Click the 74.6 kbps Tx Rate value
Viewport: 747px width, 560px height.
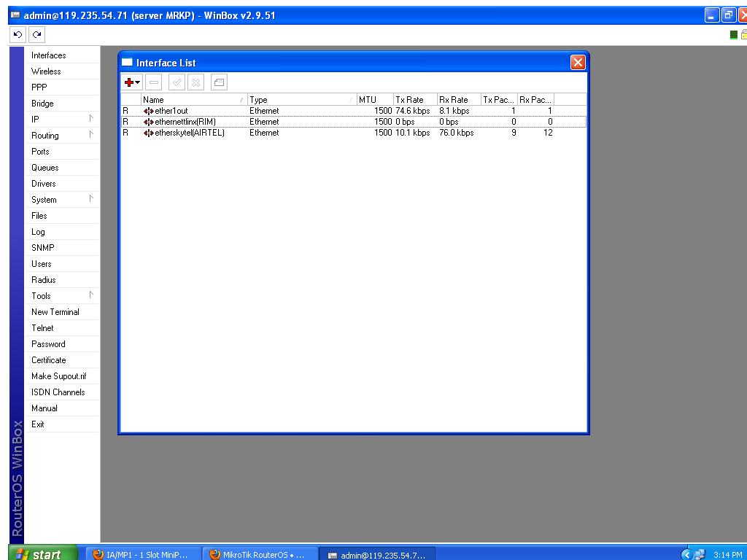(413, 111)
